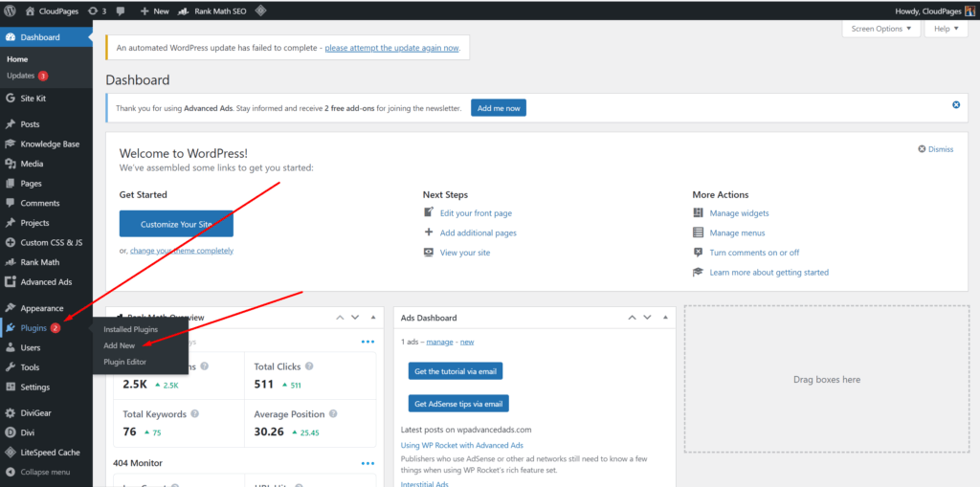Collapse the Ads Dashboard panel triangle
Viewport: 980px width, 487px height.
coord(666,318)
